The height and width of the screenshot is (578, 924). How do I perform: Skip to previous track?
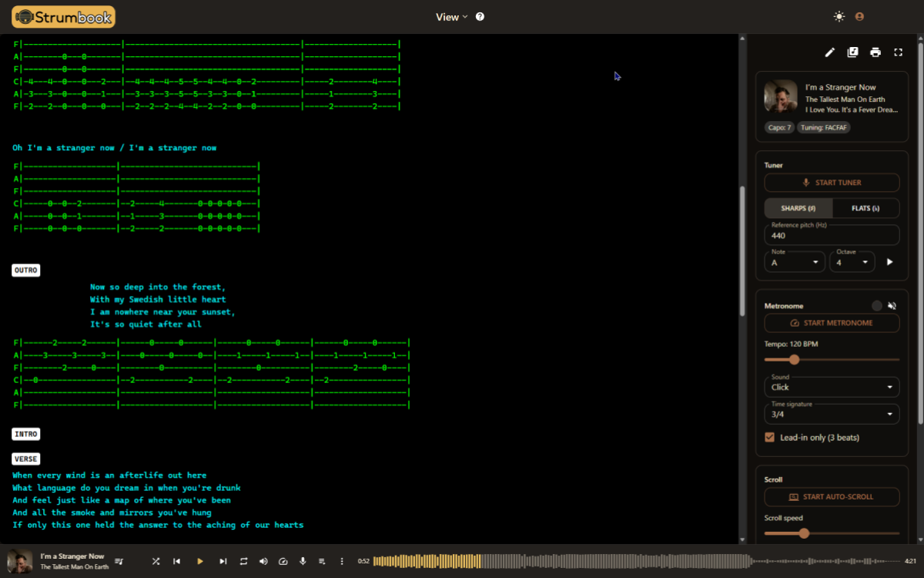(x=177, y=561)
